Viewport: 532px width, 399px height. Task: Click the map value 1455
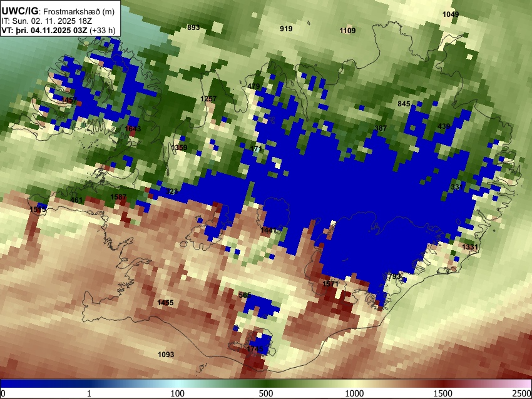coord(165,303)
